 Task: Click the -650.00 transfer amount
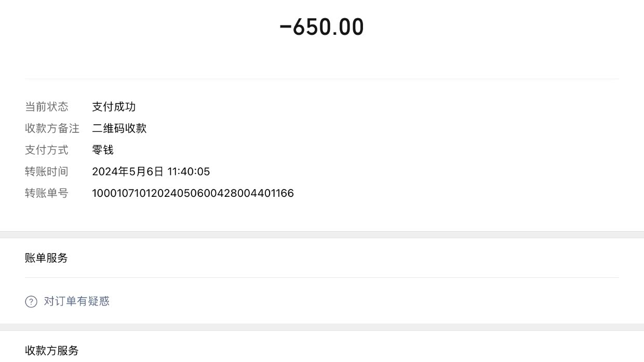pos(321,27)
